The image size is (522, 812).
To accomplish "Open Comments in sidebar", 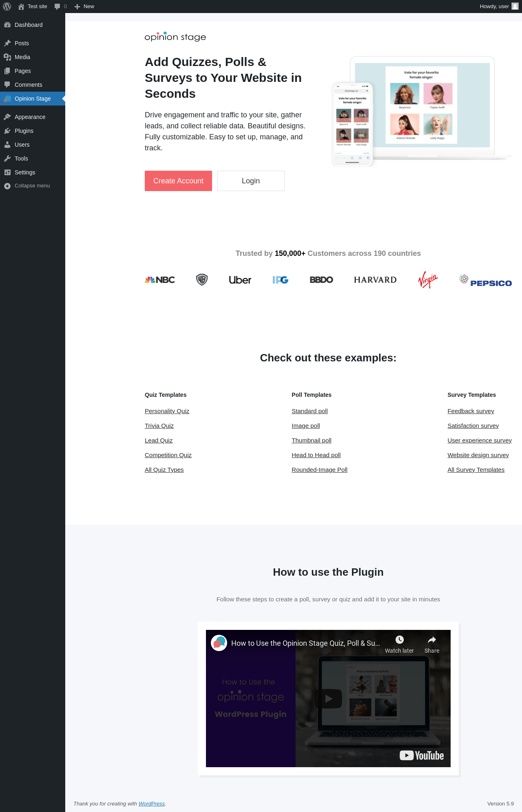I will pyautogui.click(x=33, y=85).
